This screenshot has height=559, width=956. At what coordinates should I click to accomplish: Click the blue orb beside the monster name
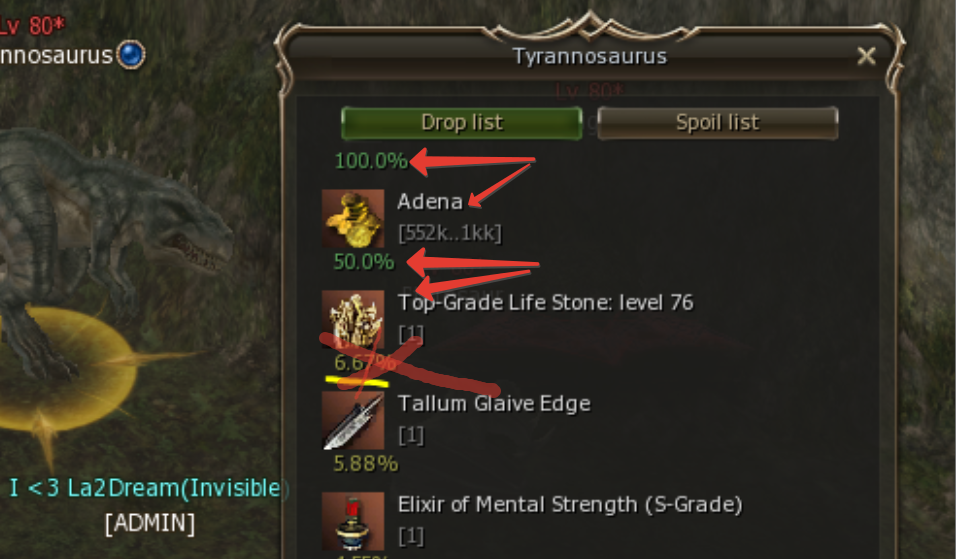pos(130,55)
